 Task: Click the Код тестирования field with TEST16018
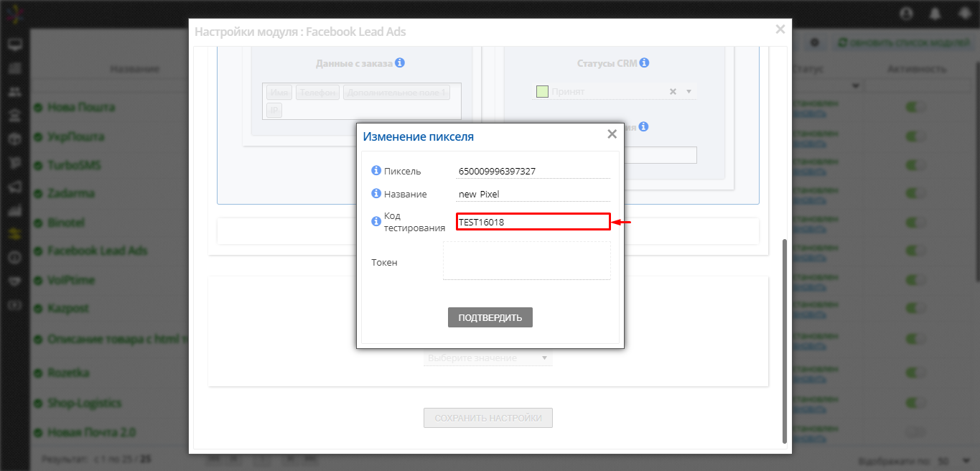pos(533,222)
